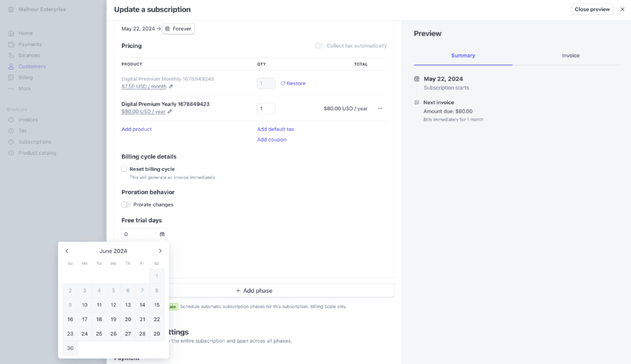The height and width of the screenshot is (364, 631).
Task: Select the Summary tab in Preview
Action: 463,55
